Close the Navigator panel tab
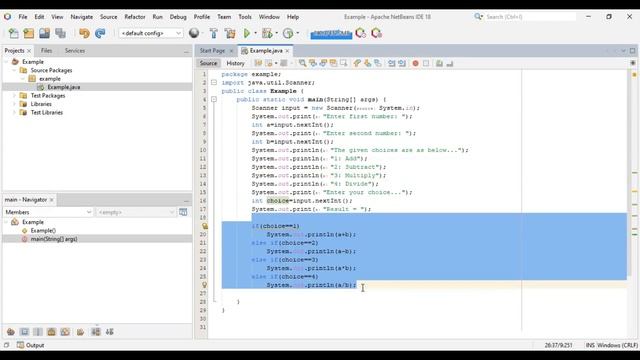 [51, 200]
